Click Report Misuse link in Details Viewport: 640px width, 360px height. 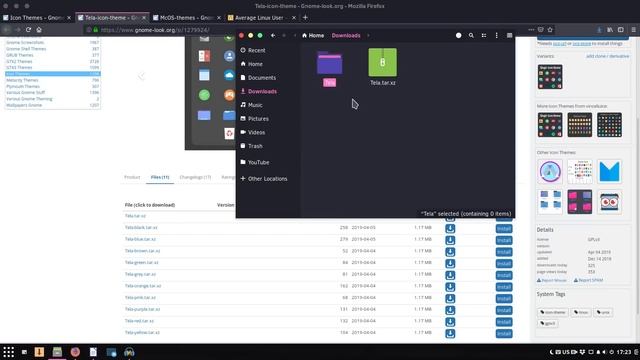[551, 280]
